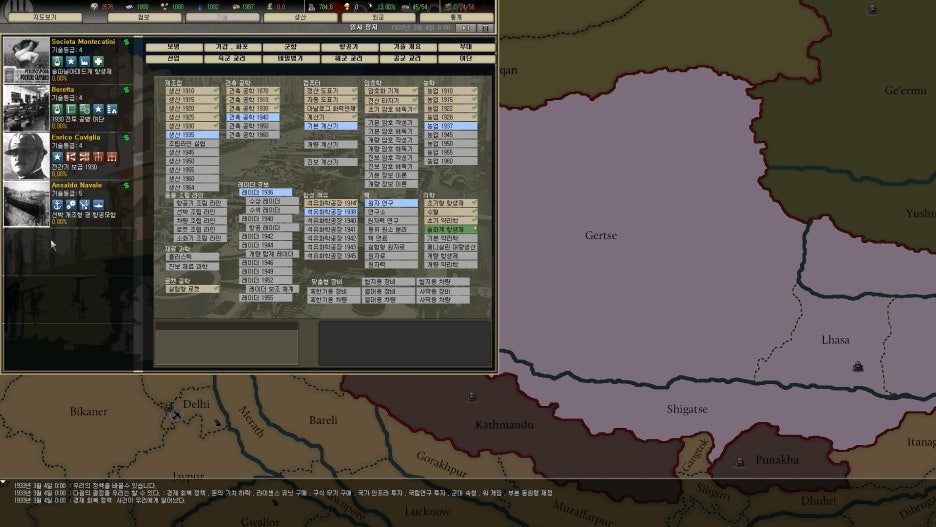Image resolution: width=936 pixels, height=527 pixels.
Task: Switch to 항공기 aircraft tech category
Action: click(x=349, y=47)
